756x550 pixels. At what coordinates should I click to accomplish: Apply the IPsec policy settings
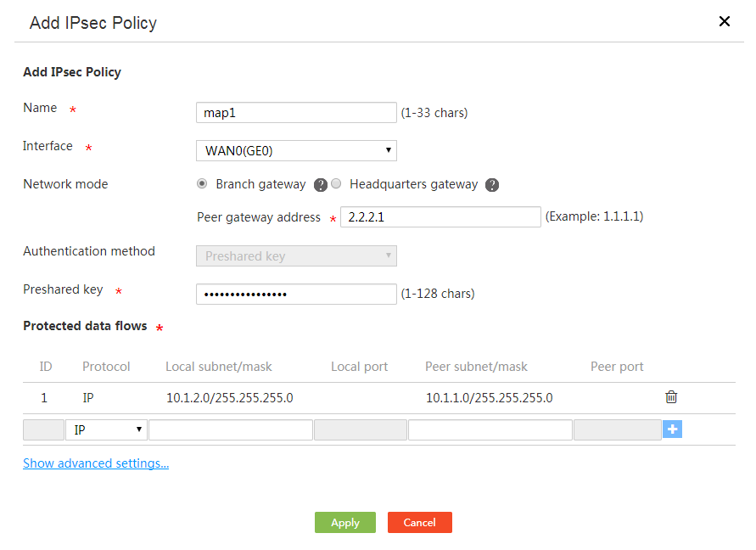tap(345, 523)
